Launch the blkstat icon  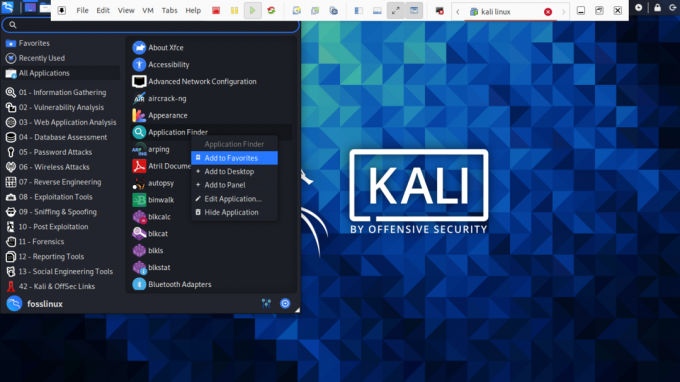pyautogui.click(x=139, y=268)
